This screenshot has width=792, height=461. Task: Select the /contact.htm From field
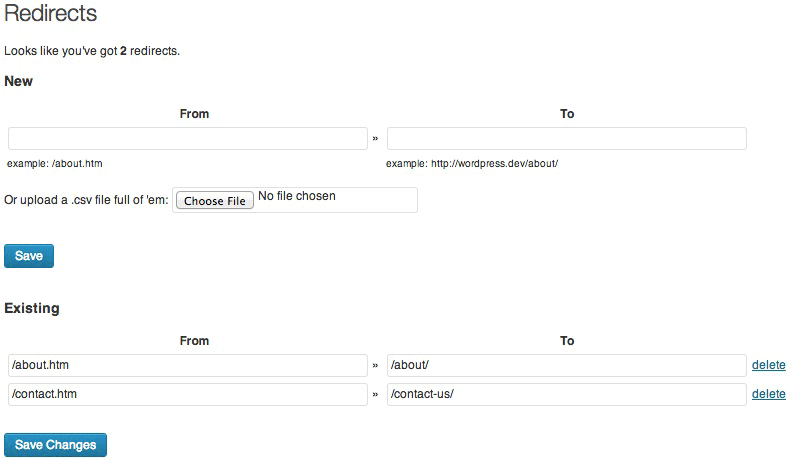pos(187,394)
